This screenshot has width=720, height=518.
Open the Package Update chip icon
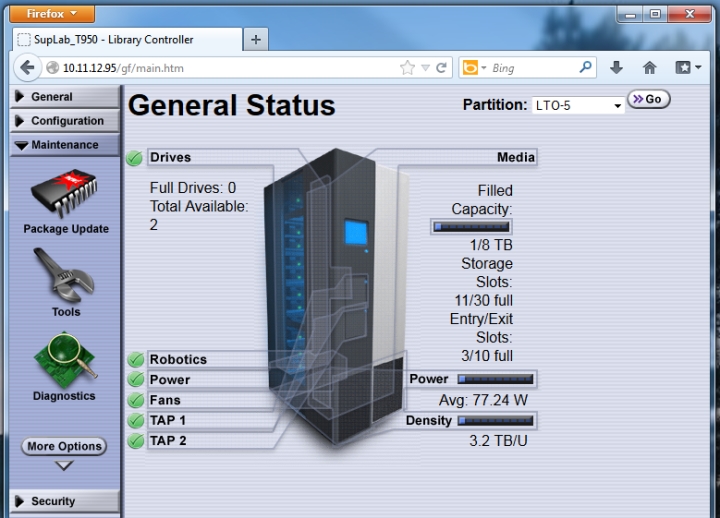point(64,193)
